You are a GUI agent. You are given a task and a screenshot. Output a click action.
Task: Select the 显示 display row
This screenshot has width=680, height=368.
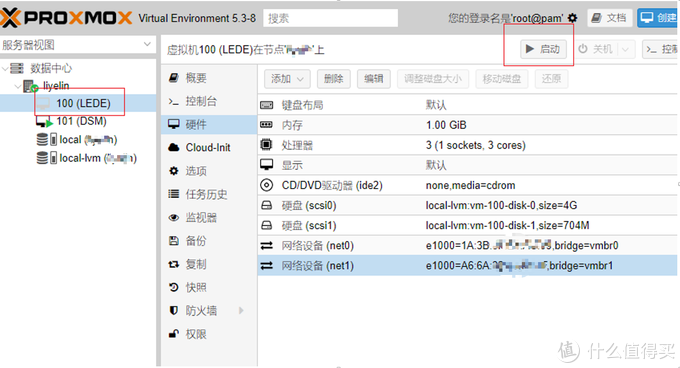(x=468, y=165)
